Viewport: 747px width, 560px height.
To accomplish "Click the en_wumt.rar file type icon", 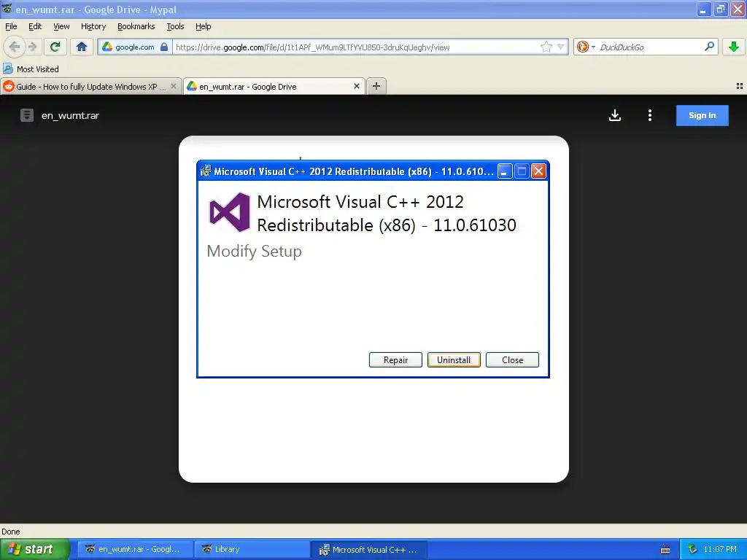I will coord(27,115).
